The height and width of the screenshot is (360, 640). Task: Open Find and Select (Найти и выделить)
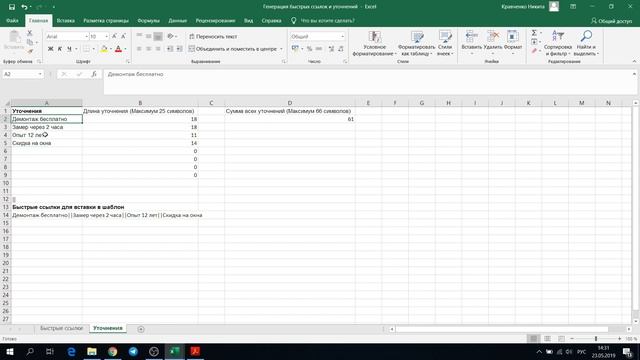click(586, 43)
